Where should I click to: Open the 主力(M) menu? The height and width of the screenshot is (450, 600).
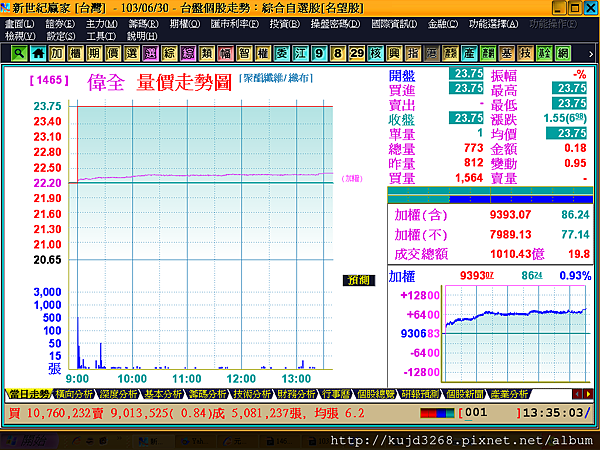pyautogui.click(x=102, y=24)
